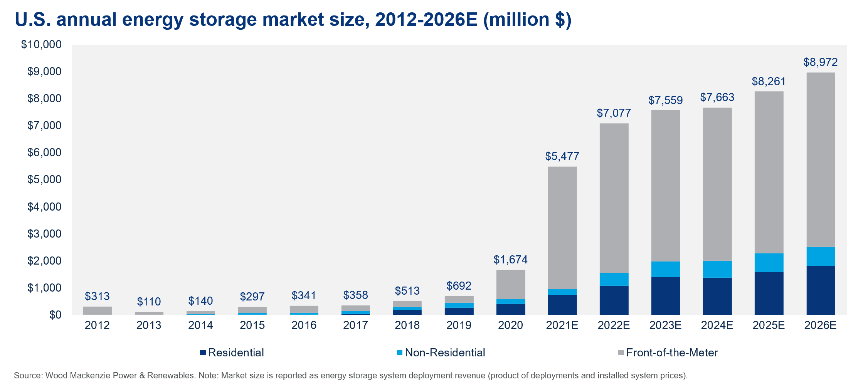Click the gray segment of the 2023E bar
This screenshot has width=868, height=388.
click(x=666, y=185)
